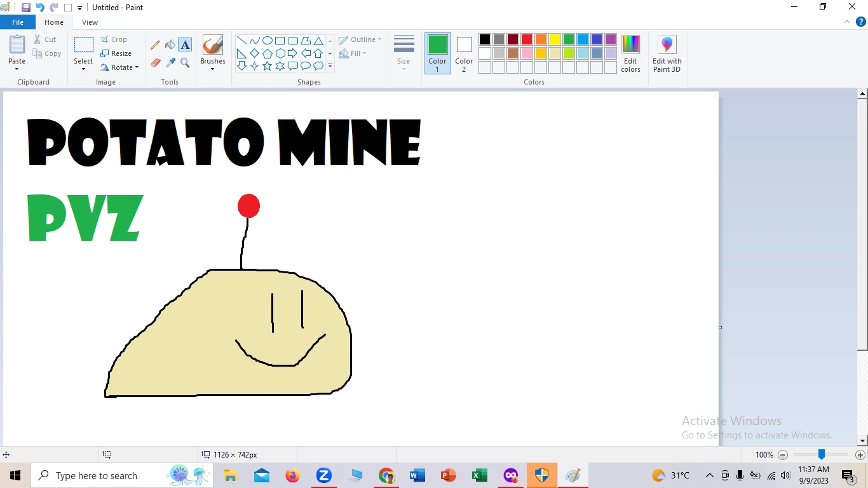Screen dimensions: 868x488
Task: Open the File menu
Action: [x=17, y=22]
